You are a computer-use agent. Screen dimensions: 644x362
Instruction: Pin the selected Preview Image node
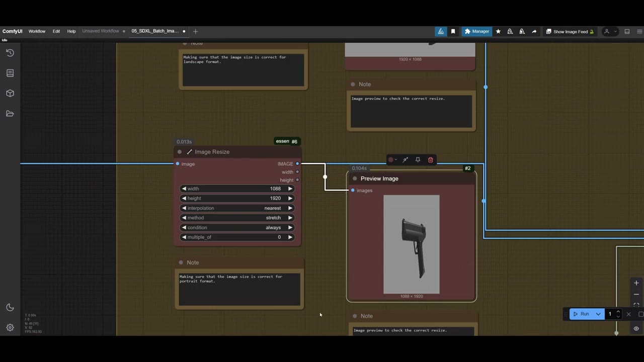pyautogui.click(x=418, y=160)
